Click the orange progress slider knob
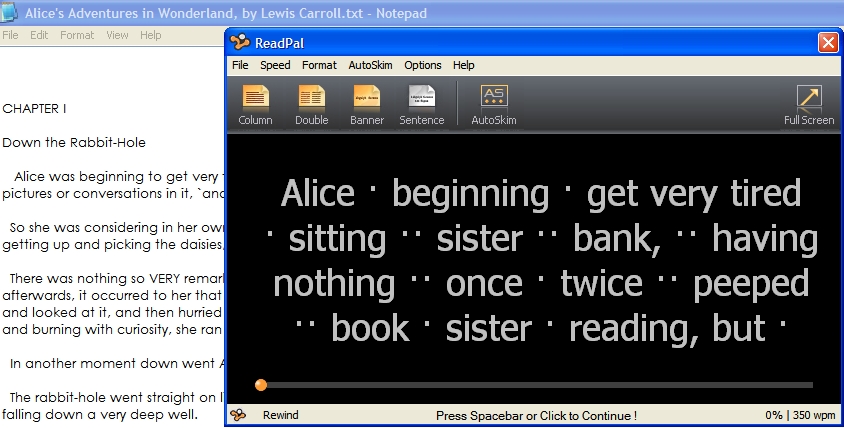Viewport: 844px width, 428px height. point(261,385)
